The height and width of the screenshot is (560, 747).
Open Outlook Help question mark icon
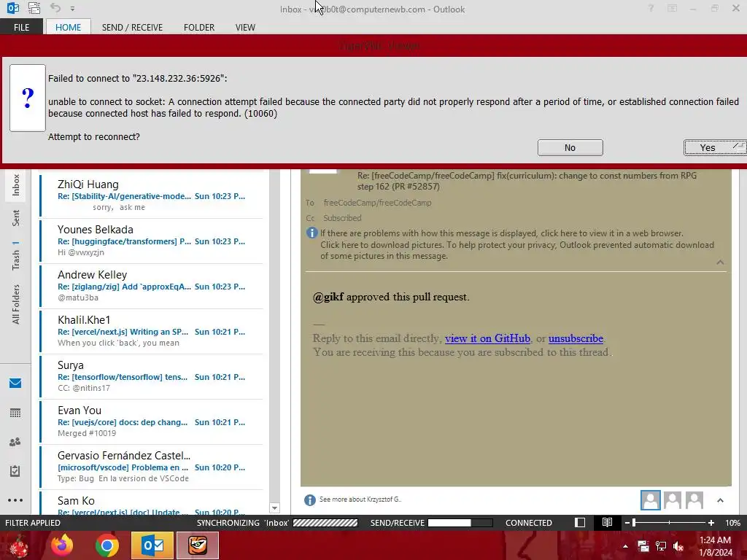[651, 9]
